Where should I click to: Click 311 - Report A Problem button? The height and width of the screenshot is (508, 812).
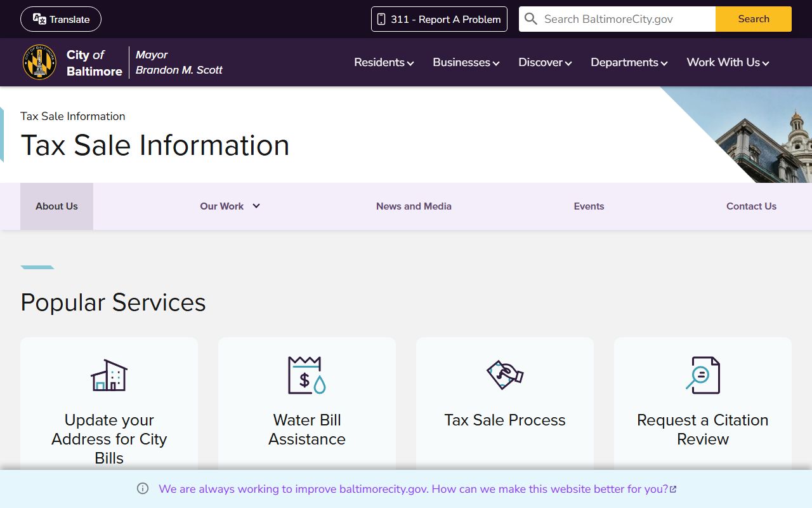click(439, 19)
